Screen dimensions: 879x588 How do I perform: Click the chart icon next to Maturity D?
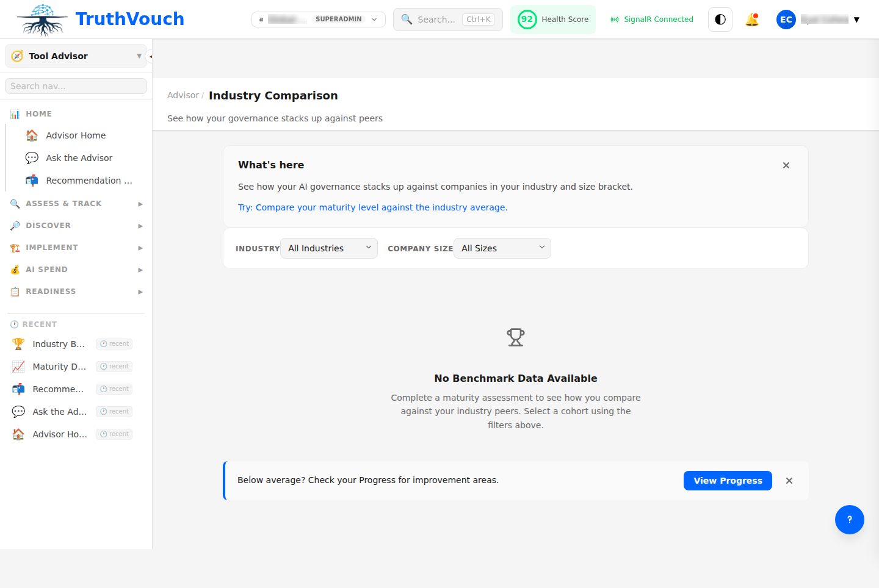coord(18,366)
